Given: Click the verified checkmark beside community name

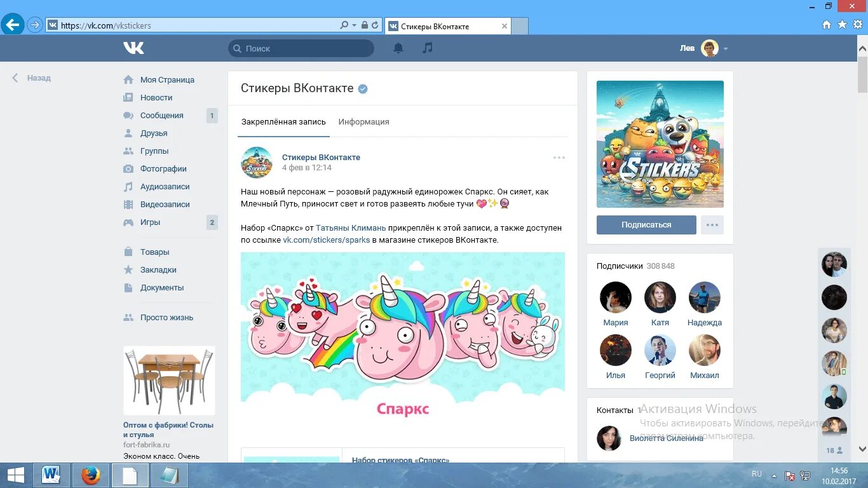Looking at the screenshot, I should point(363,89).
